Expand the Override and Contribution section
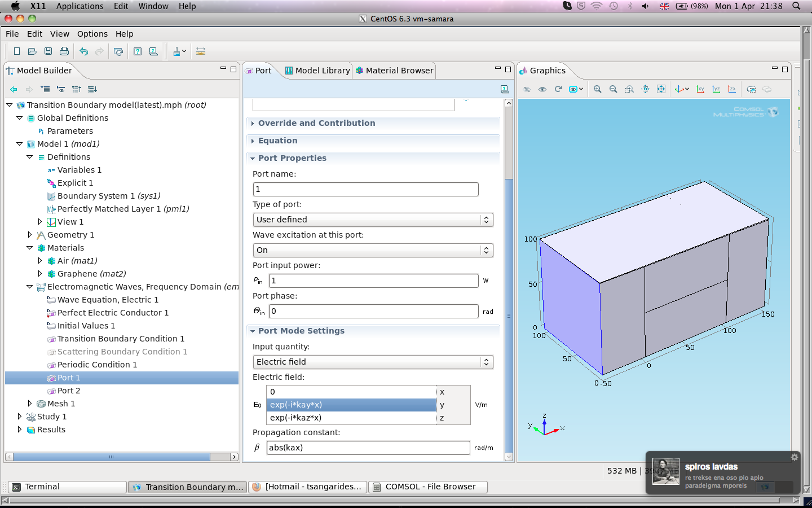 (316, 123)
